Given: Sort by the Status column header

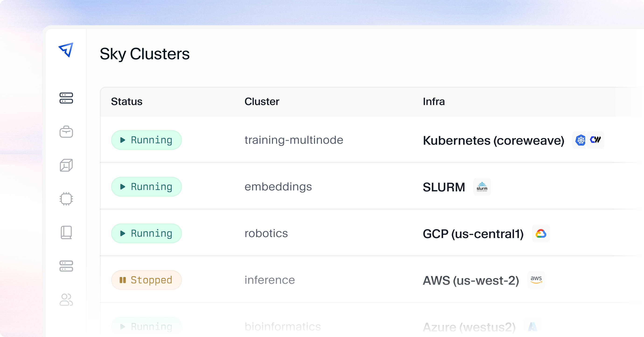Looking at the screenshot, I should pyautogui.click(x=127, y=102).
